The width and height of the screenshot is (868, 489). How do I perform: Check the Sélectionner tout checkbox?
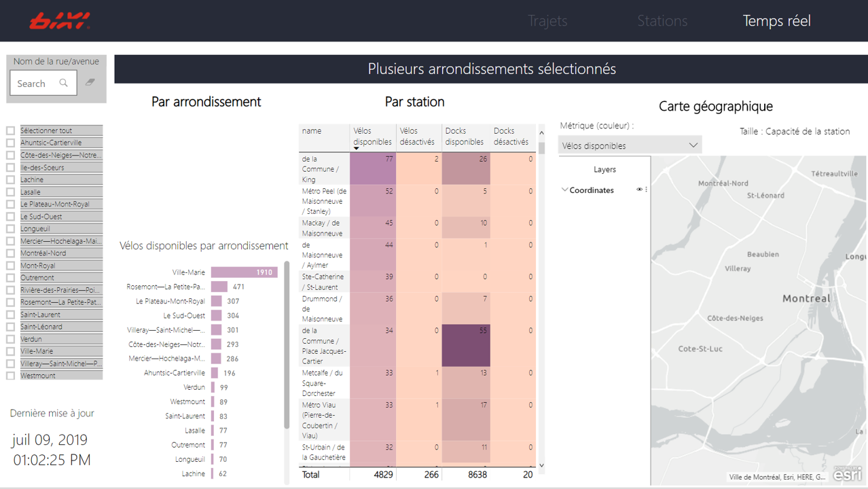click(x=10, y=130)
